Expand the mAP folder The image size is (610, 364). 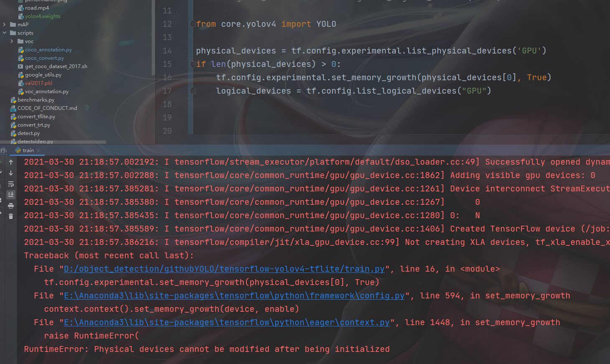(3, 24)
